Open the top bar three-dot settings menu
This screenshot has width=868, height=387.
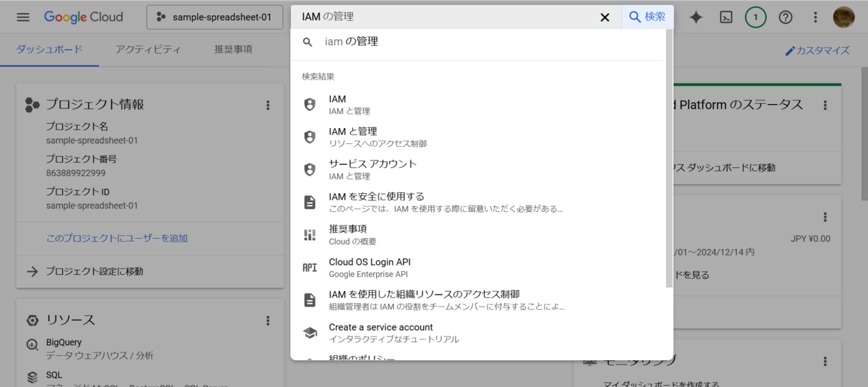point(815,17)
